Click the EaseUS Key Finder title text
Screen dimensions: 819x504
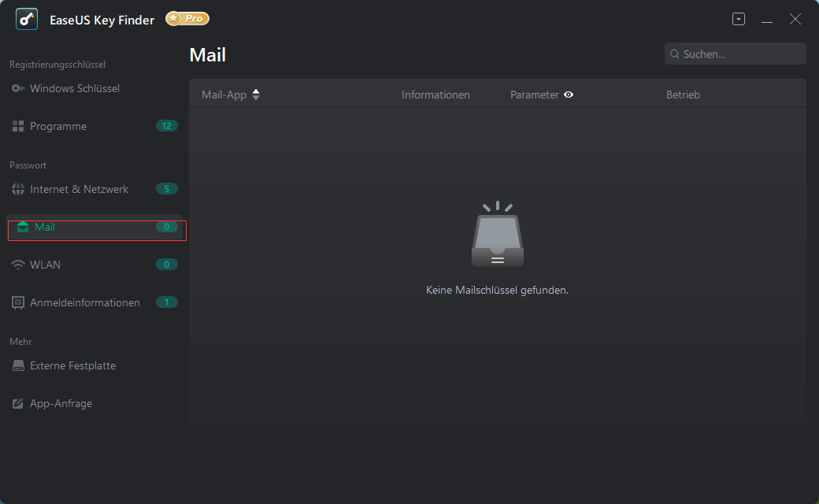click(102, 20)
